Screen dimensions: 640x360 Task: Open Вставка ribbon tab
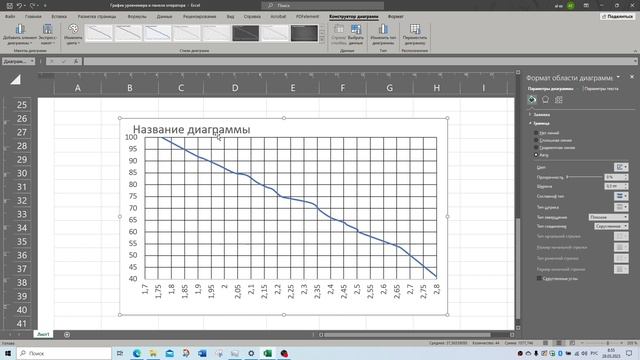[59, 17]
